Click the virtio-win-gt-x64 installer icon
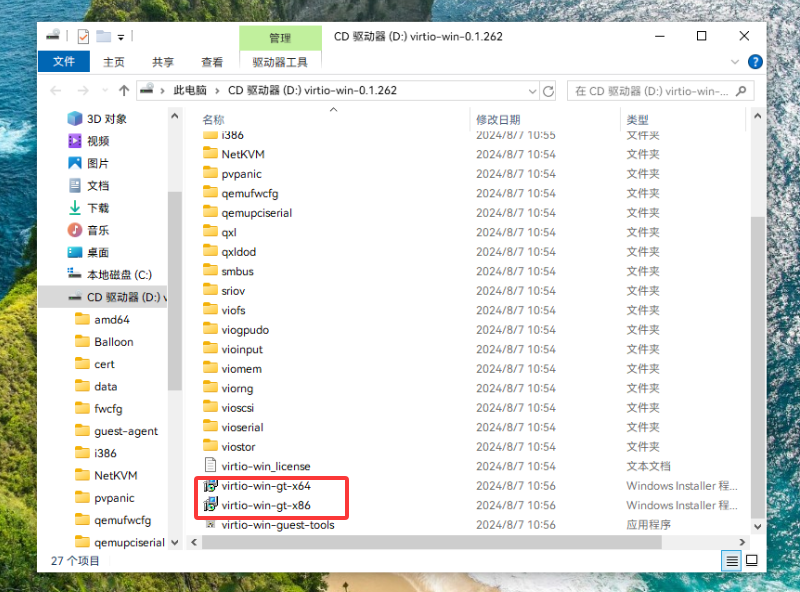This screenshot has height=592, width=800. point(210,485)
